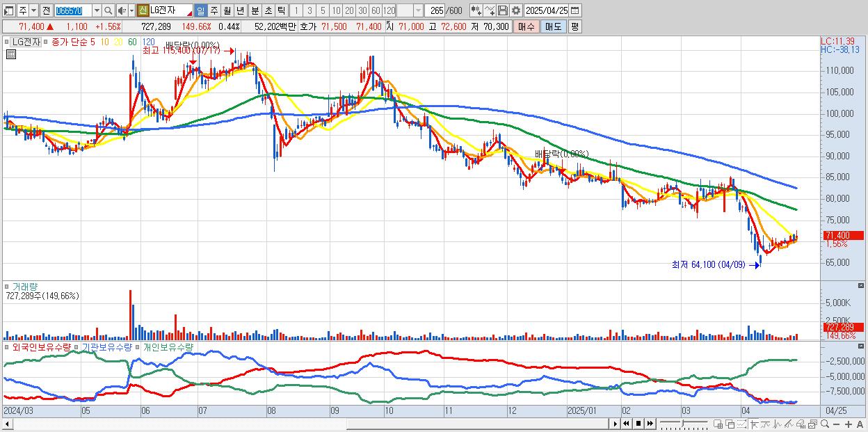Click the zoom magnifier icon at bottom right
This screenshot has height=432, width=868.
[825, 423]
